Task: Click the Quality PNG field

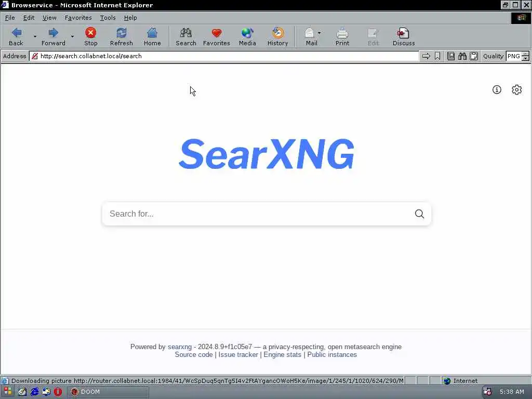Action: pyautogui.click(x=514, y=56)
